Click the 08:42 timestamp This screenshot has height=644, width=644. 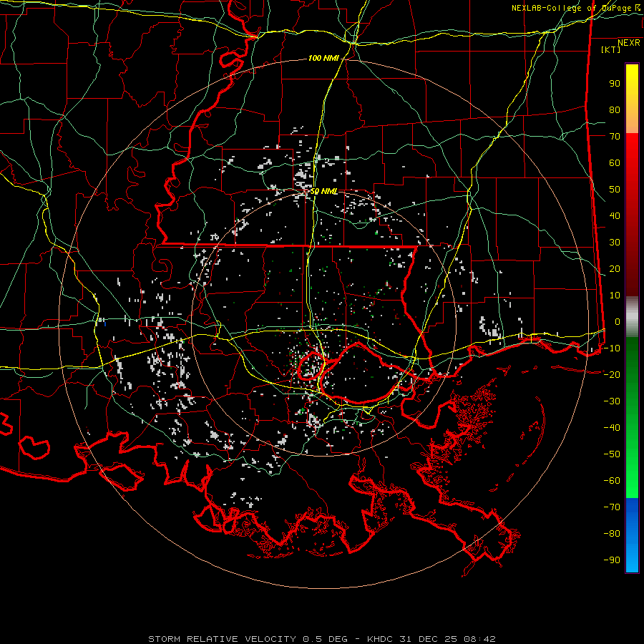[482, 639]
